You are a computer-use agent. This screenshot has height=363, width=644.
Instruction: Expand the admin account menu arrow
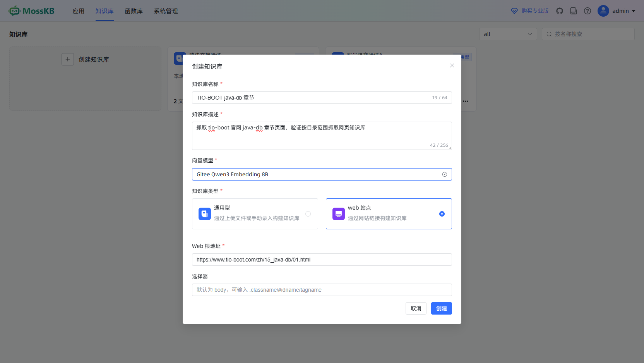coord(634,11)
